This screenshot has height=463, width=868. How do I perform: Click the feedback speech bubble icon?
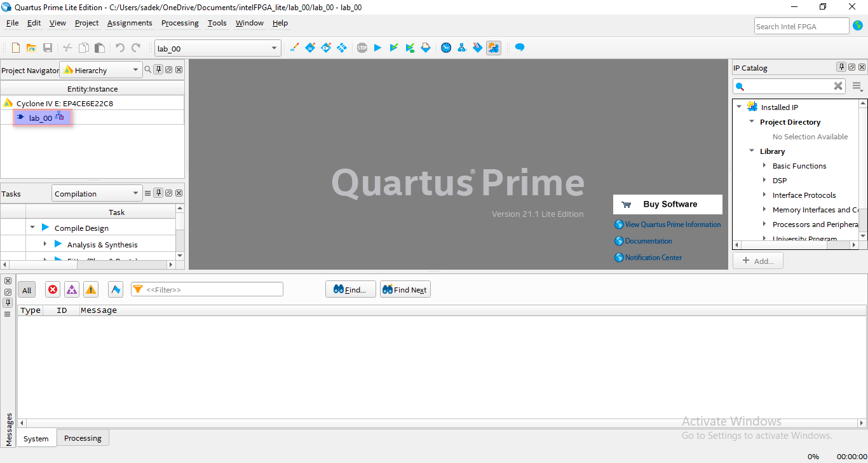pyautogui.click(x=520, y=48)
